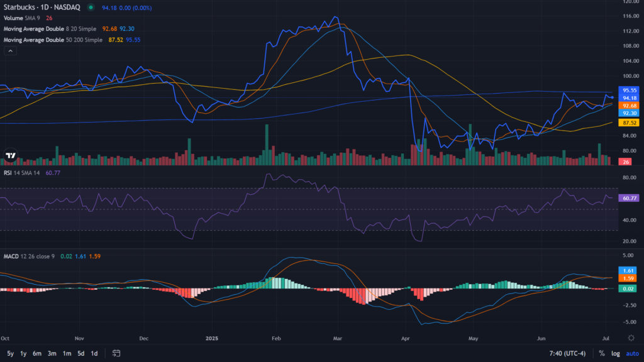
Task: Click the Nov label on time axis
Action: coord(79,338)
